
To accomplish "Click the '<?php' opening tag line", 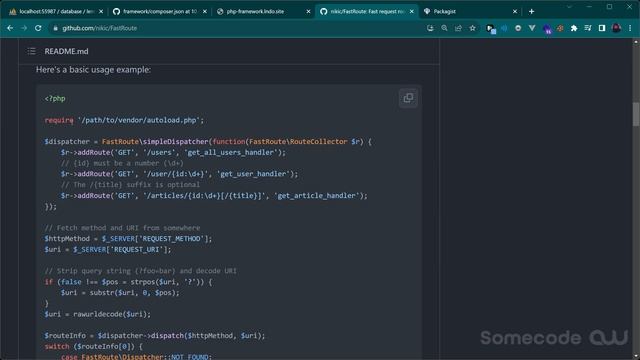I will tap(55, 98).
